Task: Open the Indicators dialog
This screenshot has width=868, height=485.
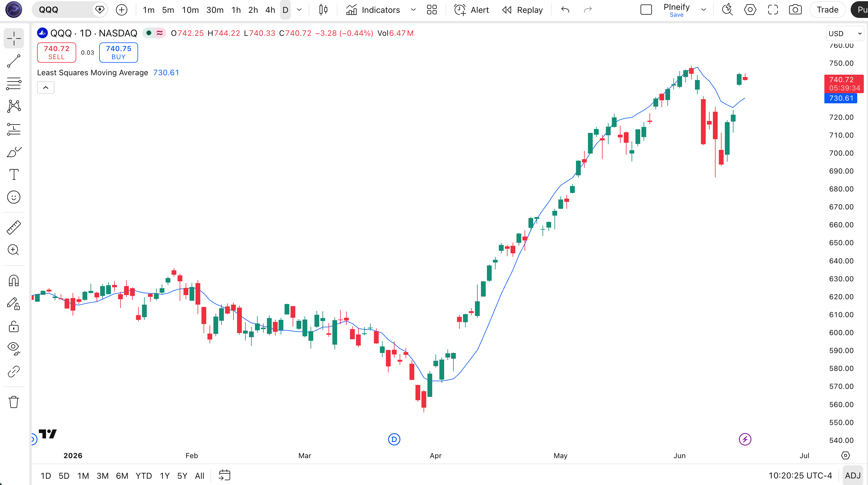Action: (x=373, y=10)
